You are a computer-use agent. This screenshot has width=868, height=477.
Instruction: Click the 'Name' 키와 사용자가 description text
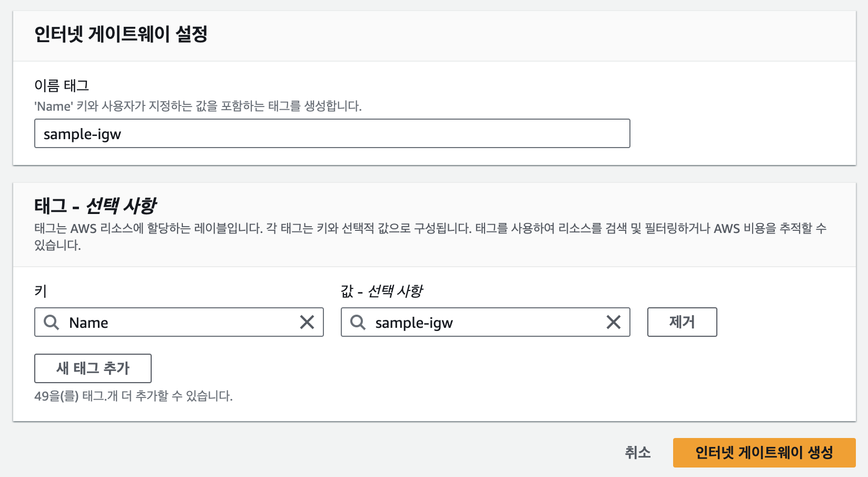pos(198,106)
